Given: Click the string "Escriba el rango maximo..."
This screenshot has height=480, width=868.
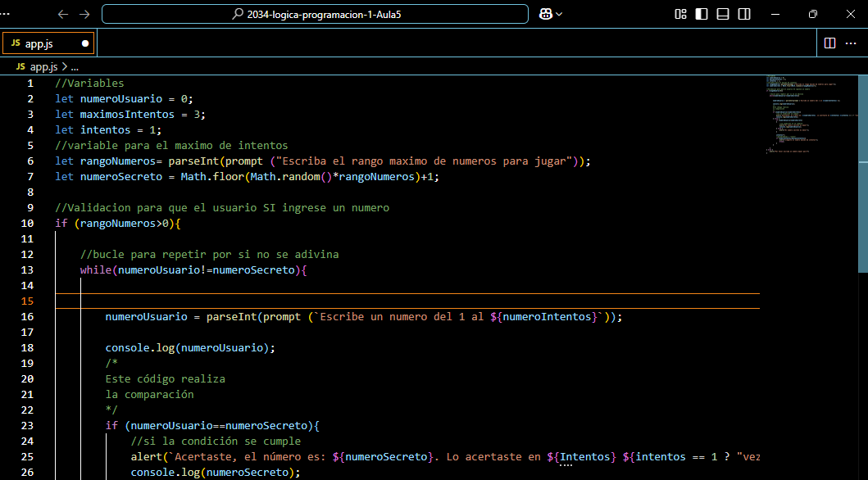Looking at the screenshot, I should pos(424,161).
